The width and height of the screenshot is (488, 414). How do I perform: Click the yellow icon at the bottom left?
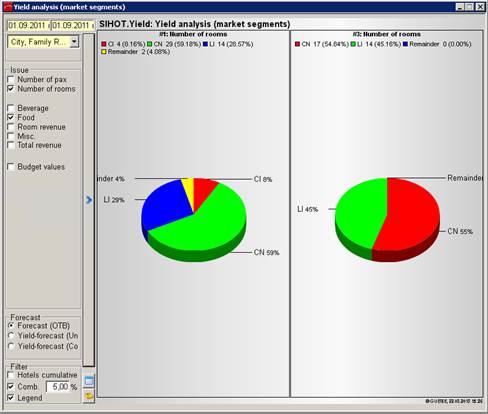pos(89,396)
